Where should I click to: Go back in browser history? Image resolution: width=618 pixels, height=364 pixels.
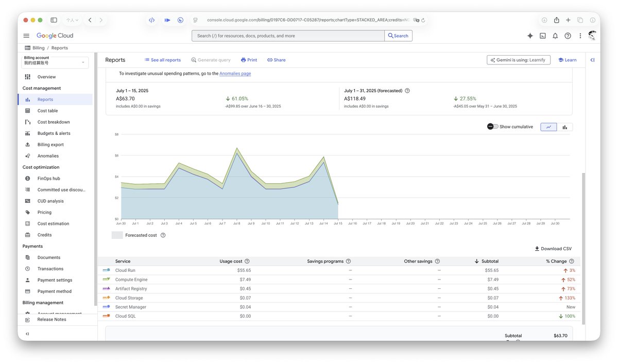(90, 20)
